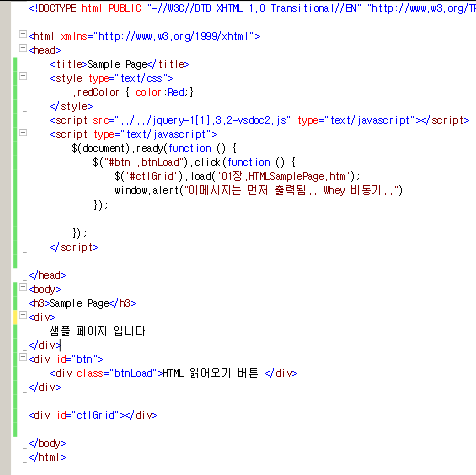The image size is (476, 475).
Task: Click the load('01장.HTMLSamplePage.htm') call
Action: tap(273, 176)
